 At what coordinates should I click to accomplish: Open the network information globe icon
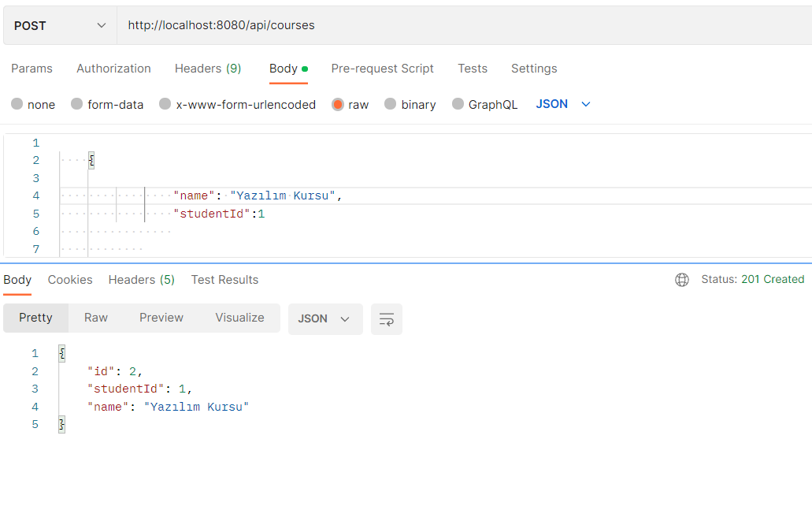(x=681, y=280)
